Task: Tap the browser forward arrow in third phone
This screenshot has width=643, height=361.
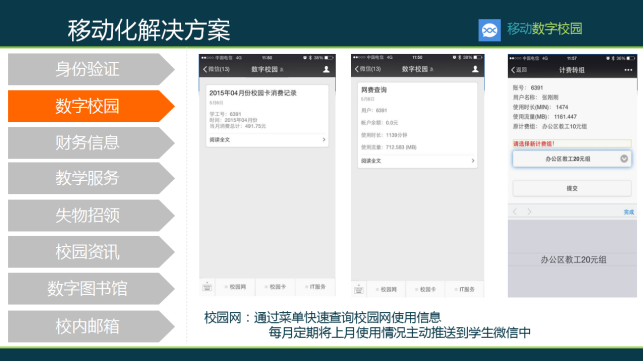Action: click(x=529, y=212)
